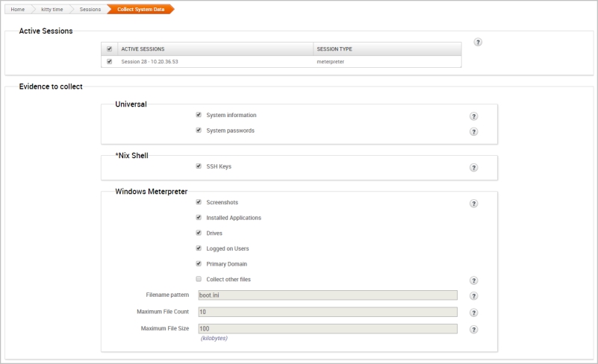
Task: Click help icon beside System passwords
Action: [x=473, y=132]
